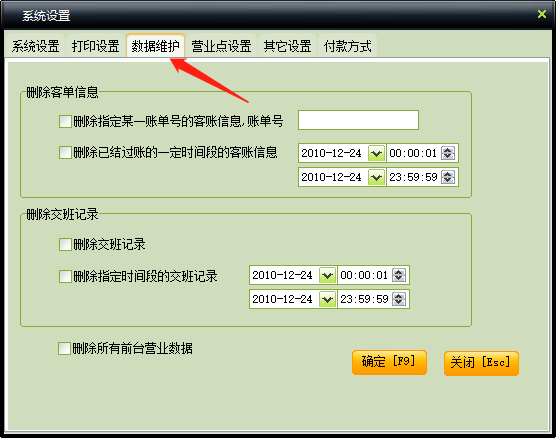
Task: Click the 关闭 [Esc] button
Action: (x=481, y=363)
